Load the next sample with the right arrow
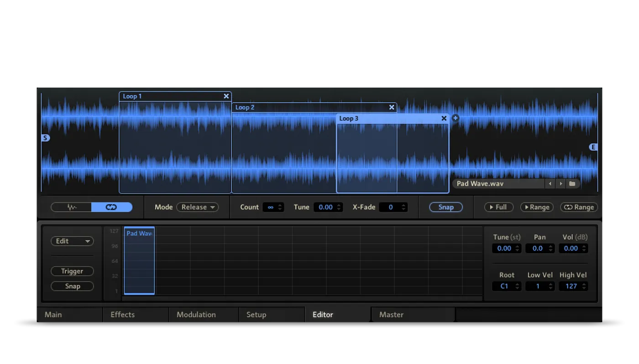Viewport: 639px width, 364px height. point(560,184)
